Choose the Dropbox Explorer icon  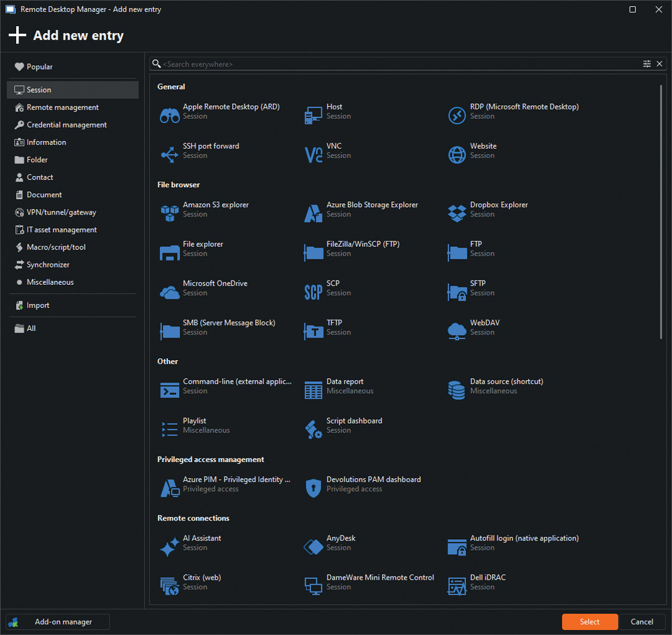[x=457, y=213]
